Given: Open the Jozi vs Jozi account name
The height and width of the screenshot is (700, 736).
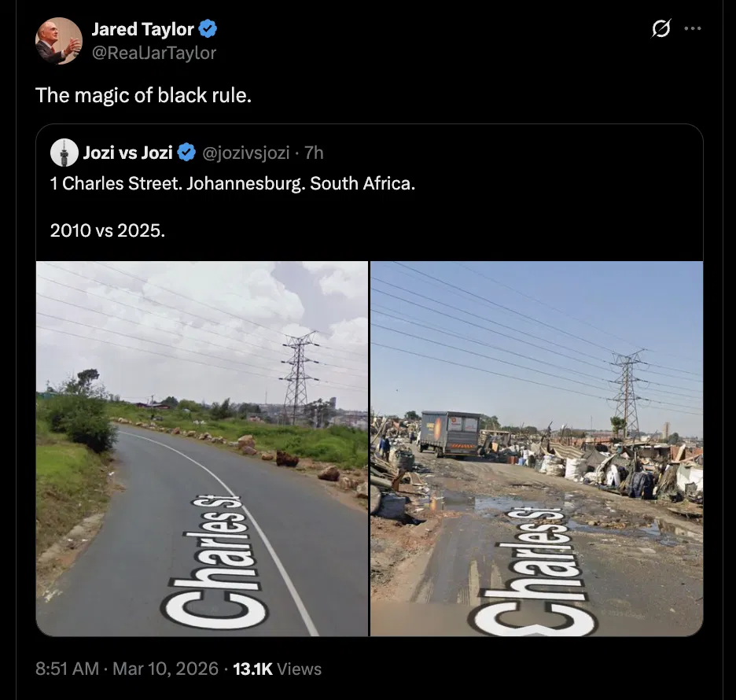Looking at the screenshot, I should tap(127, 152).
